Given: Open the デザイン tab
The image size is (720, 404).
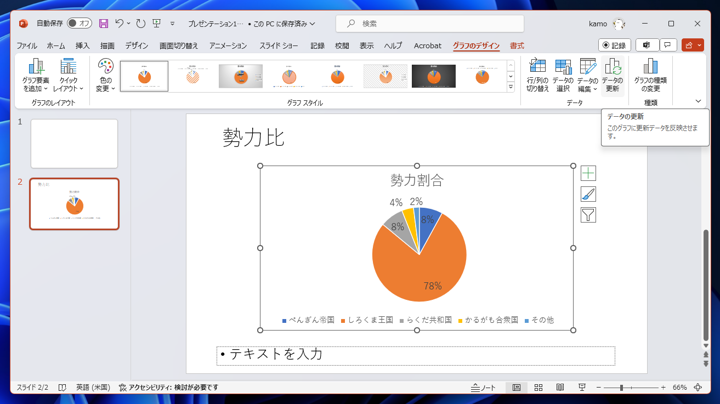Looking at the screenshot, I should tap(137, 45).
